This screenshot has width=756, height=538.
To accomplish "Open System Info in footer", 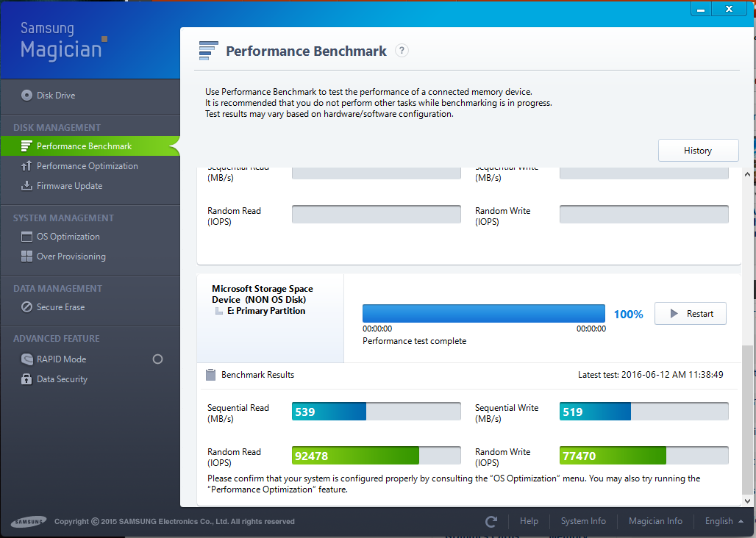I will [x=583, y=521].
